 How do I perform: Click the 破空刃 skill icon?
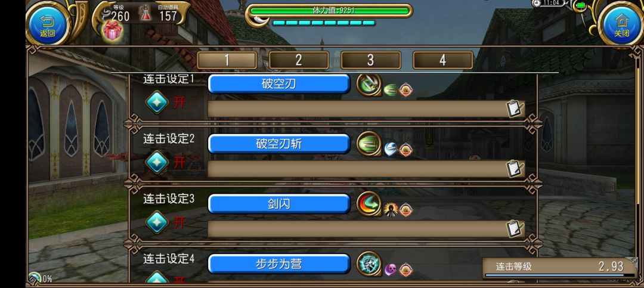coord(369,84)
